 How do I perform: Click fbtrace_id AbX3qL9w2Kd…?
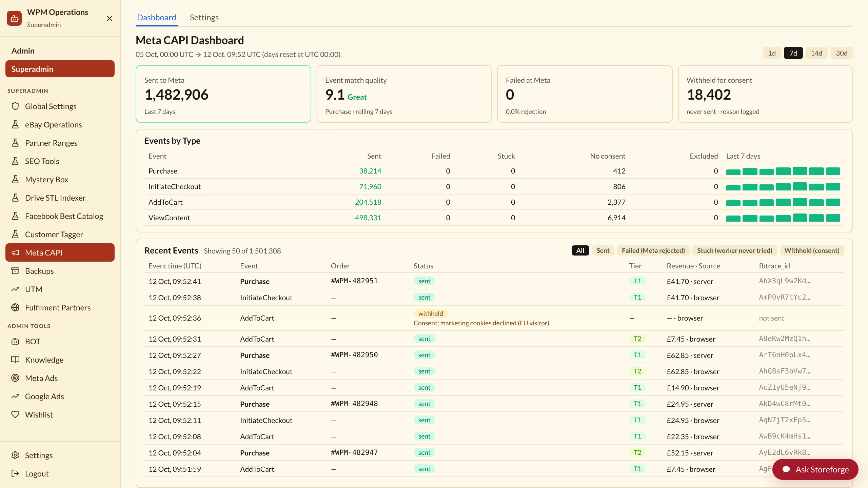[785, 281]
